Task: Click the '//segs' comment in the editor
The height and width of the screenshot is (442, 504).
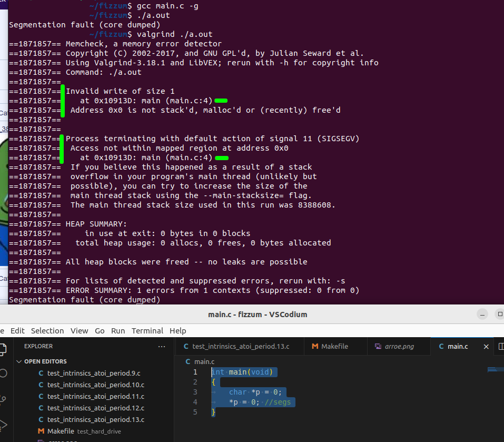Action: pyautogui.click(x=278, y=402)
